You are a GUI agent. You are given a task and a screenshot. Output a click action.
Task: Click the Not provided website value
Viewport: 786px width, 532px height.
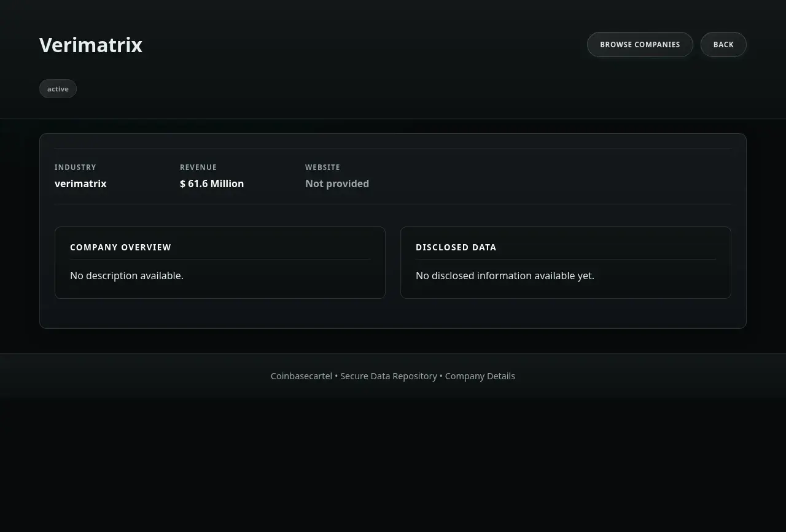[x=337, y=183]
